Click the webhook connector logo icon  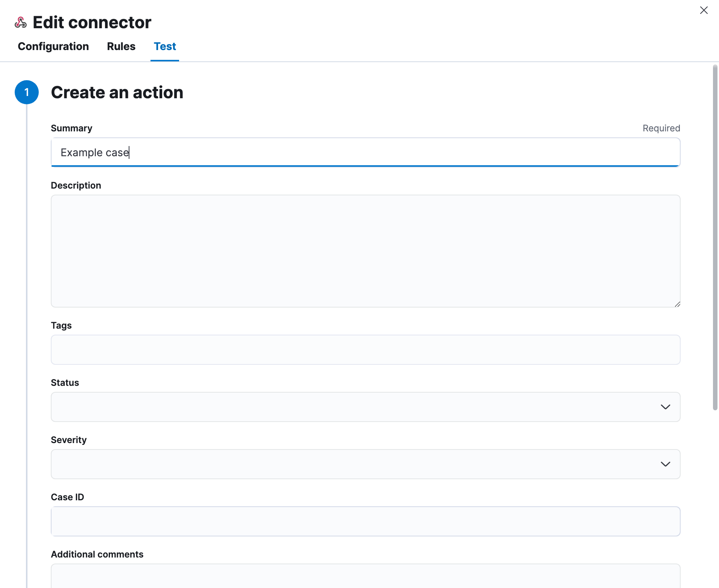20,22
